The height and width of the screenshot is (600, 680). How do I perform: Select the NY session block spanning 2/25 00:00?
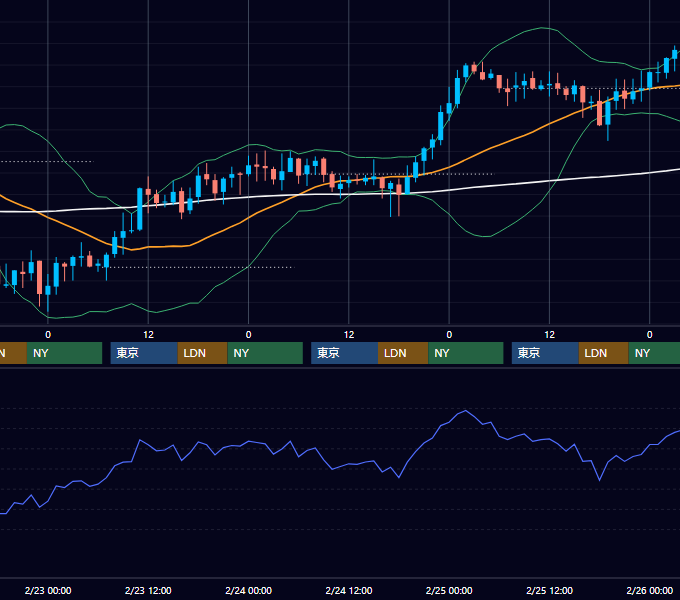466,353
